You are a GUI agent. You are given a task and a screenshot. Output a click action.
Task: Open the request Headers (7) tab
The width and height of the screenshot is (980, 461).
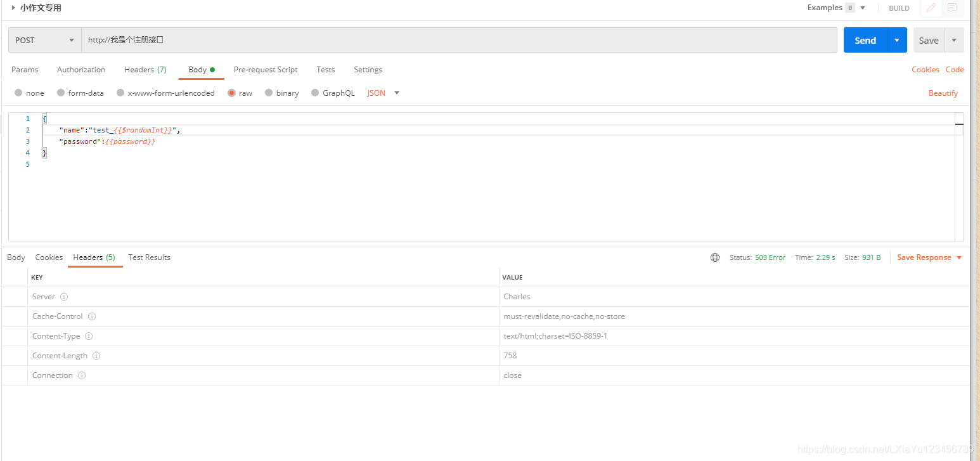pos(145,70)
